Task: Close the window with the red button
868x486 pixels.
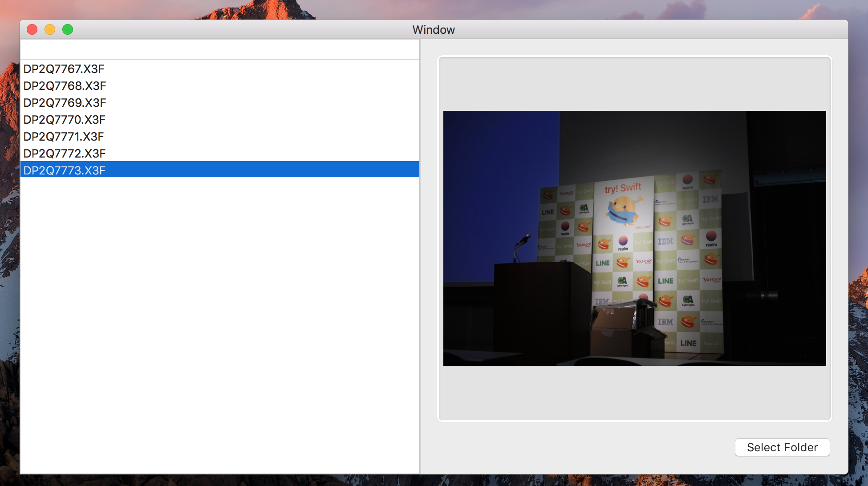Action: 32,29
